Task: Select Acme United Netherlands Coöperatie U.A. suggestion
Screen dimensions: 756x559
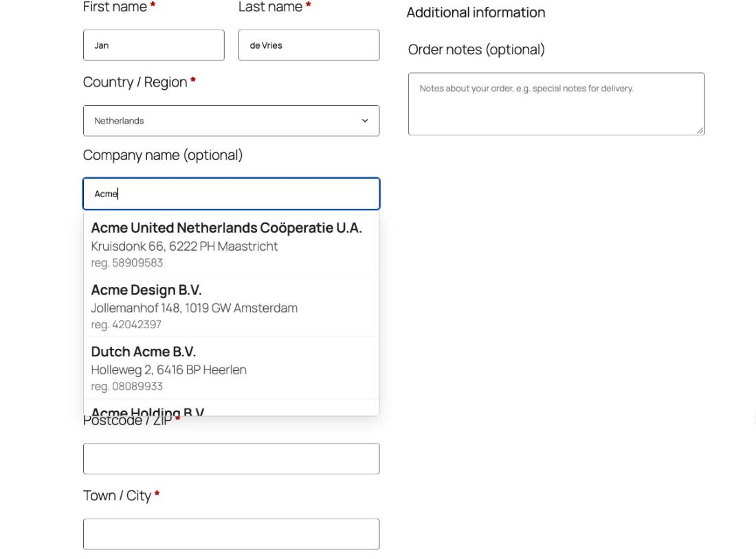Action: click(x=232, y=244)
